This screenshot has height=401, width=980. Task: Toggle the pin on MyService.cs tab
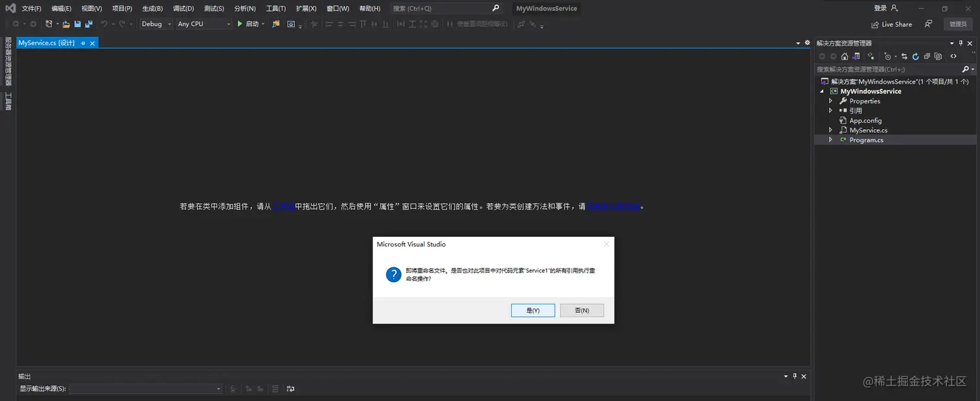point(83,43)
